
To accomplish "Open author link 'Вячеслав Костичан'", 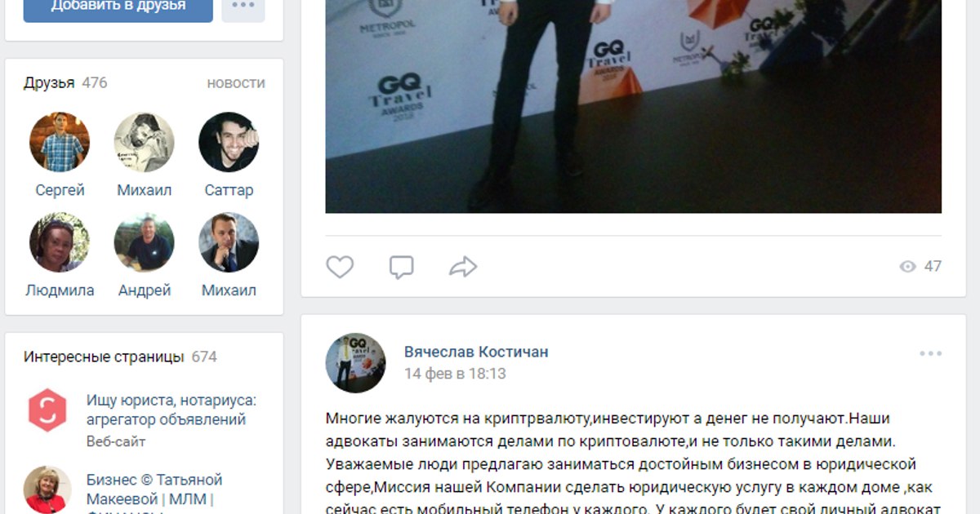I will tap(476, 352).
